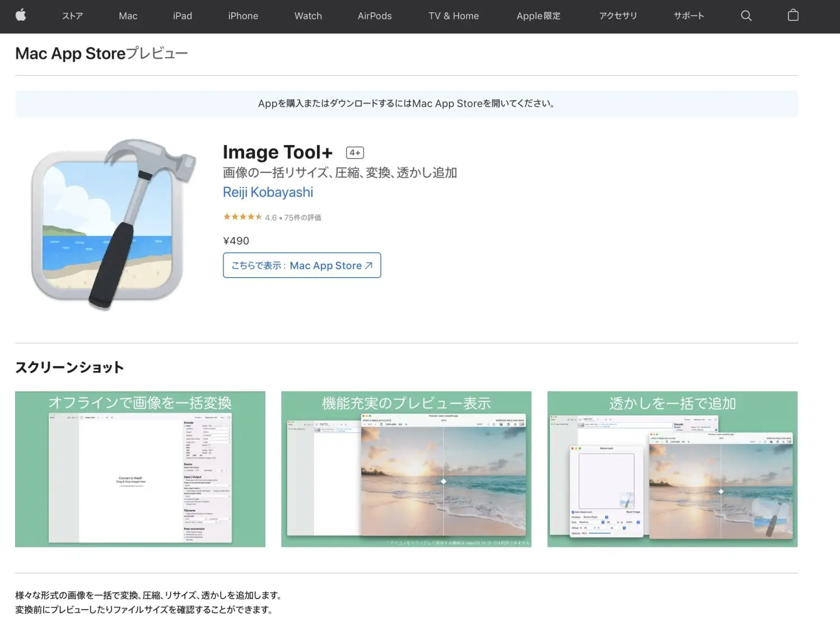Open the shopping bag icon
Image resolution: width=840 pixels, height=627 pixels.
click(x=793, y=15)
